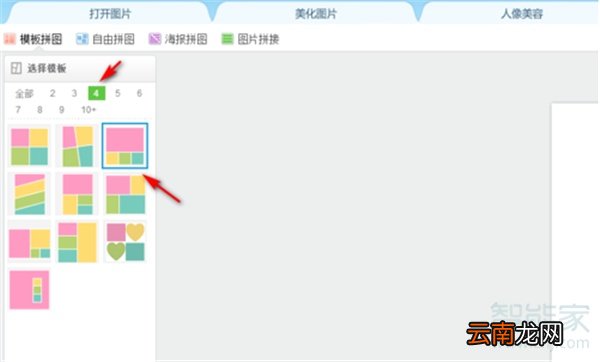Select the highlighted 4 photo filter
600x362 pixels.
coord(96,93)
